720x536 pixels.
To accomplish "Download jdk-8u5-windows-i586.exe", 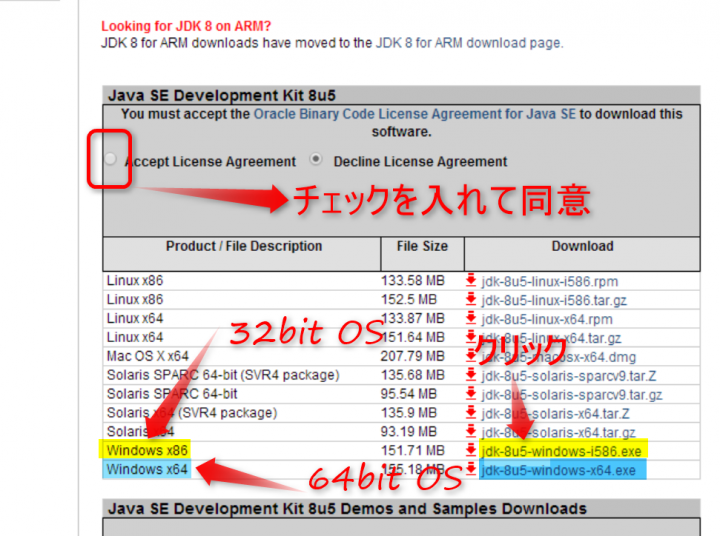I will tap(562, 451).
